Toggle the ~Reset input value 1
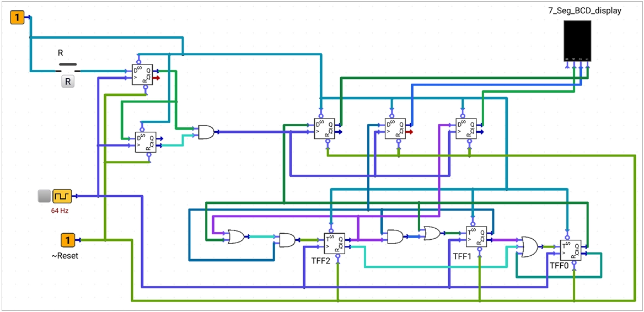This screenshot has width=644, height=312. [x=68, y=240]
